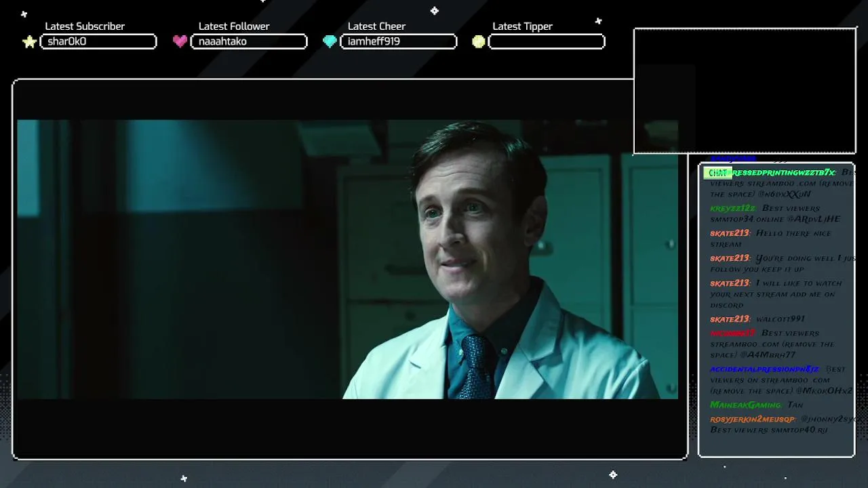Click the empty Latest Tipper field

547,41
